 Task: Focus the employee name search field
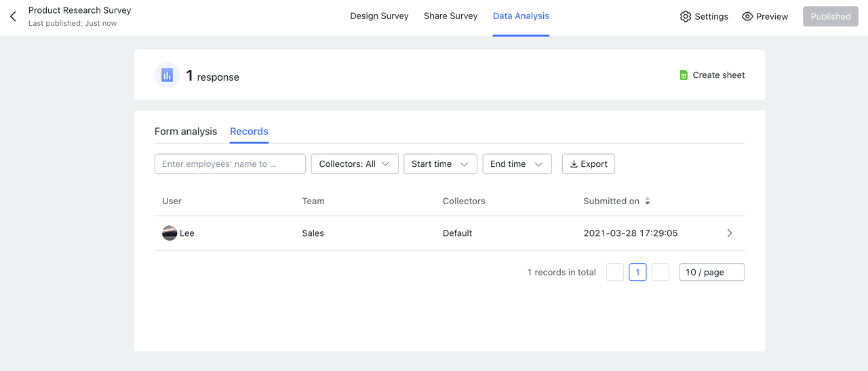(230, 164)
